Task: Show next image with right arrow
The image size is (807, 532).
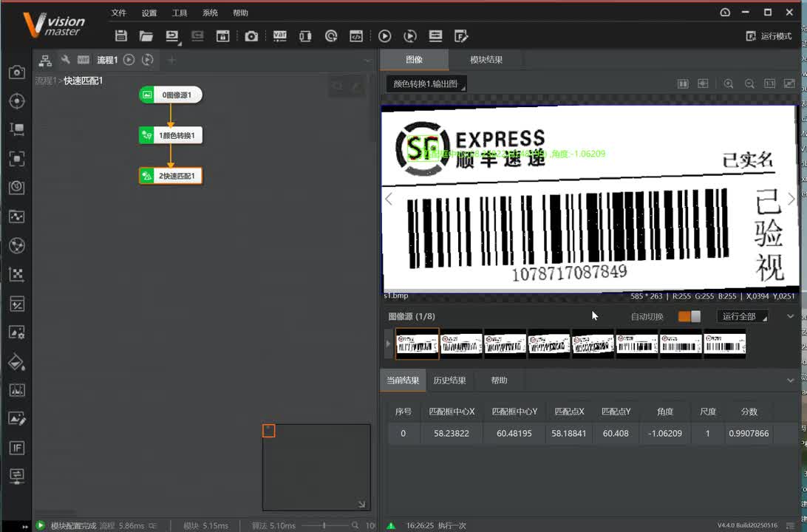Action: (791, 199)
